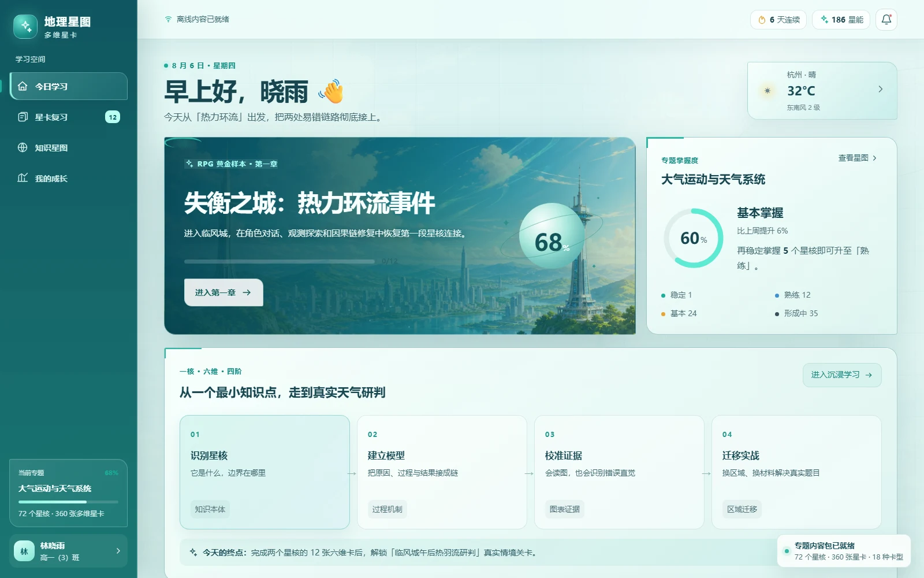Click the 地理星图 app logo icon
The image size is (924, 578).
25,27
